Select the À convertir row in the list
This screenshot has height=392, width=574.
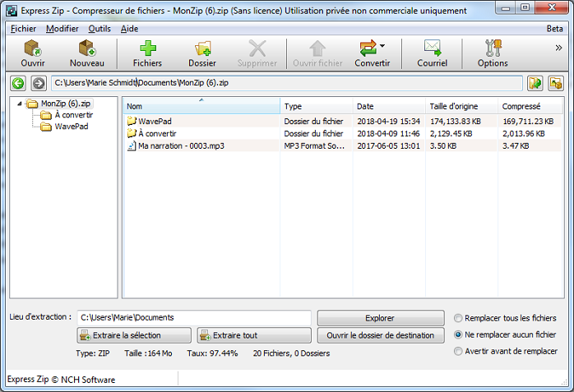click(343, 133)
